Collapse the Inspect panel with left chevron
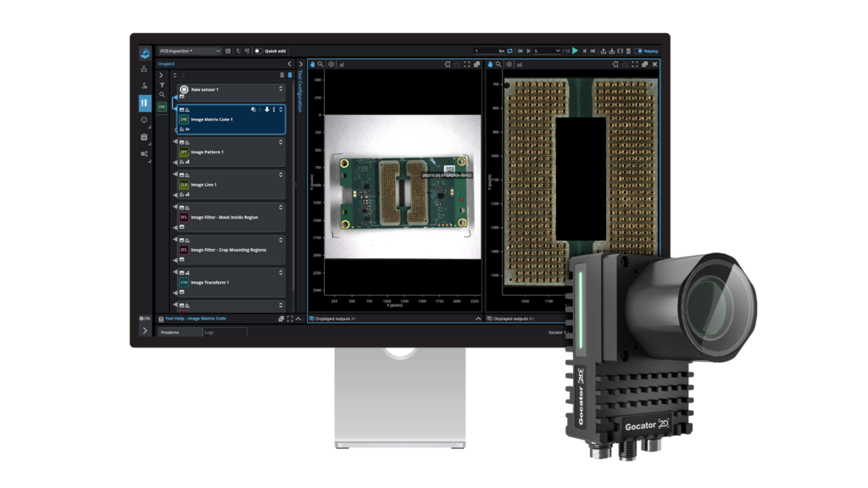Image resolution: width=868 pixels, height=488 pixels. tap(289, 64)
